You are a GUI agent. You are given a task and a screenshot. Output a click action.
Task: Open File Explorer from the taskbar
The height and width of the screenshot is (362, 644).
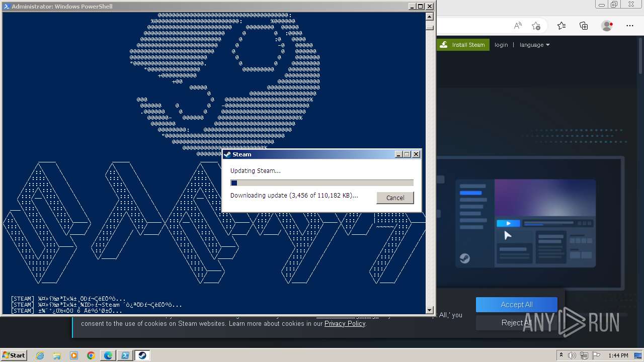point(57,355)
